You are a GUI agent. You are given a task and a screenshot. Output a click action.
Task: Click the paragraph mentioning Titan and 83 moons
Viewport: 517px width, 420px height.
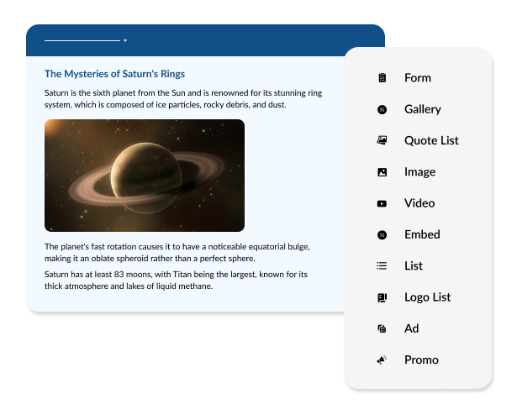point(175,281)
